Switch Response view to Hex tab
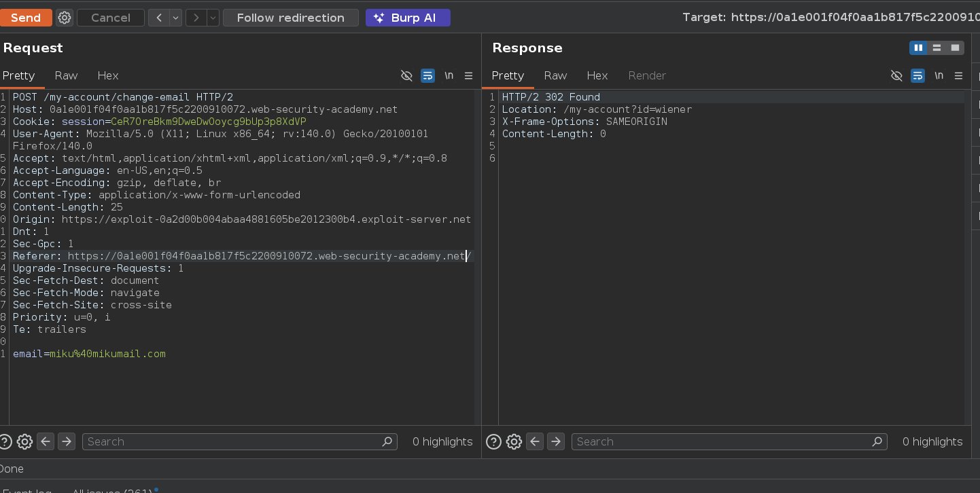980x493 pixels. (597, 75)
